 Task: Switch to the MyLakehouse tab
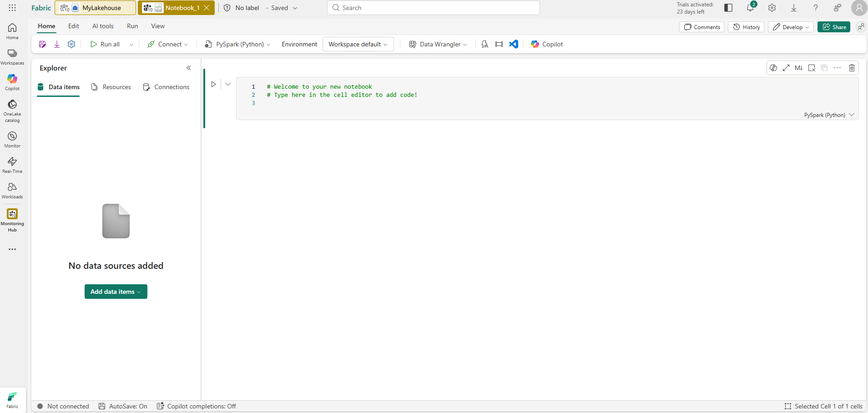95,8
